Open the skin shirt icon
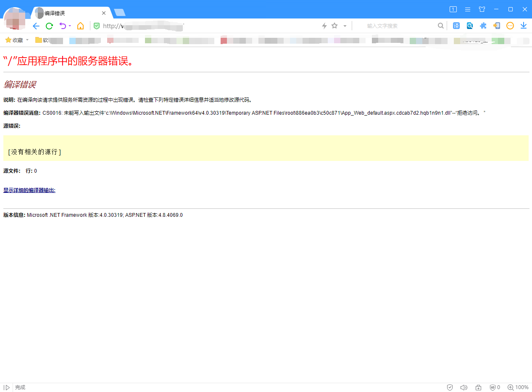The height and width of the screenshot is (392, 532). tap(482, 9)
